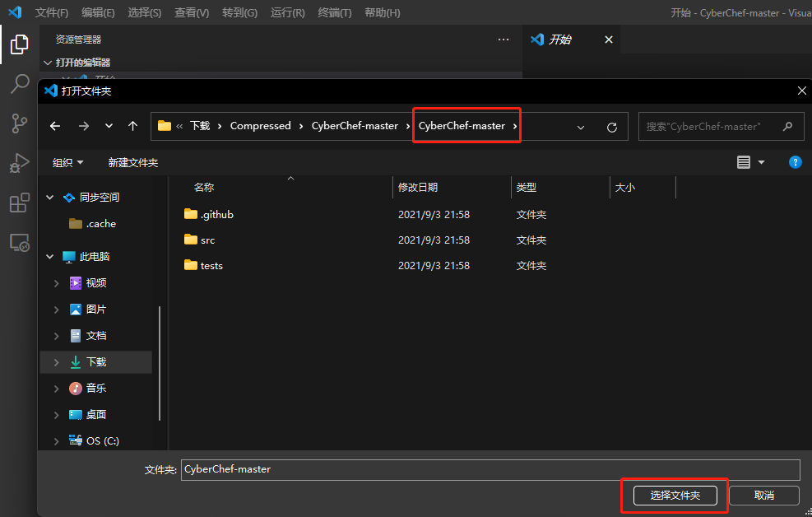Open 帮助(H) menu
812x517 pixels.
[383, 12]
